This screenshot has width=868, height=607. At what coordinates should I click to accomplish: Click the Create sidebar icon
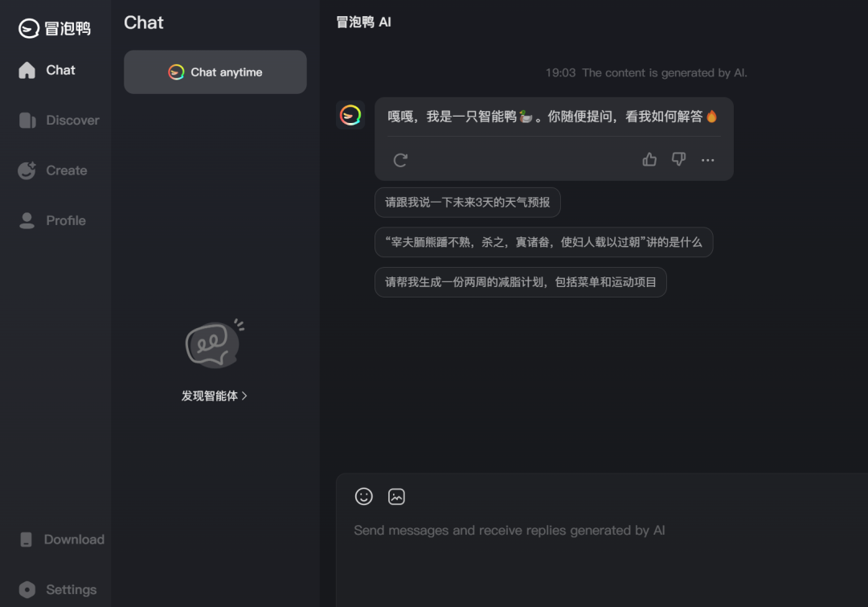pos(27,170)
